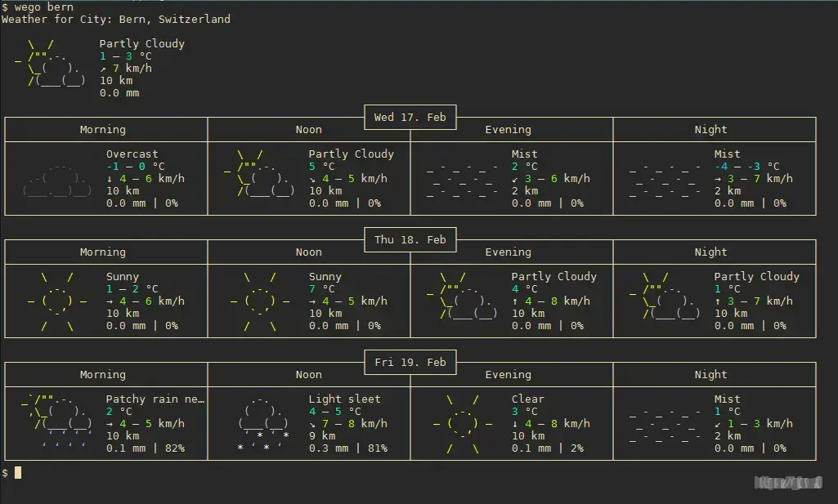Click the light sleet icon for Fri noon

click(x=263, y=423)
